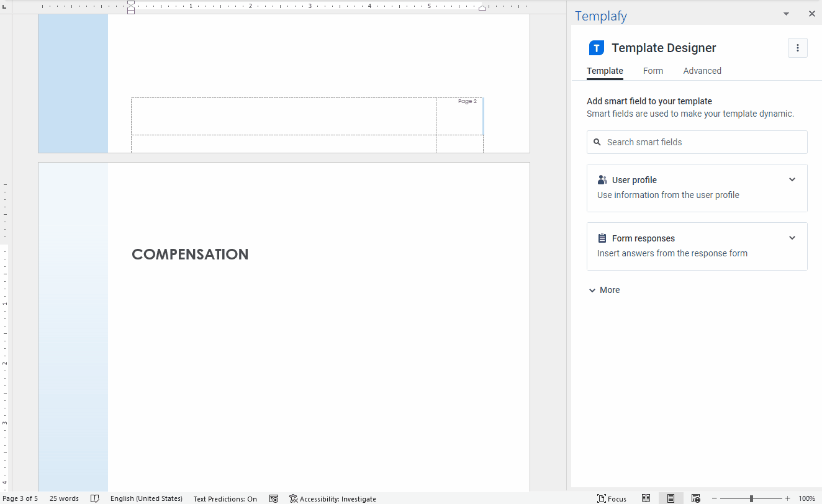Expand the Form responses section chevron
This screenshot has width=822, height=504.
click(792, 238)
